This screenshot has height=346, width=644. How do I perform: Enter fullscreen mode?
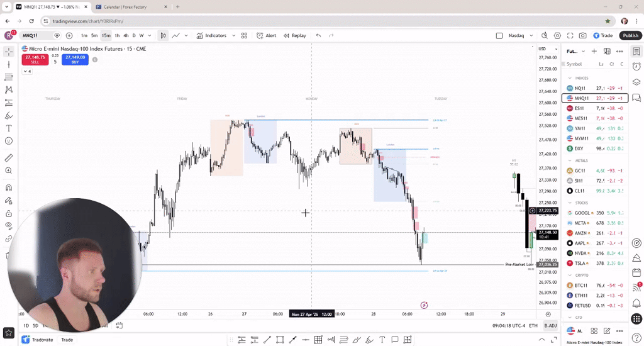tap(570, 36)
